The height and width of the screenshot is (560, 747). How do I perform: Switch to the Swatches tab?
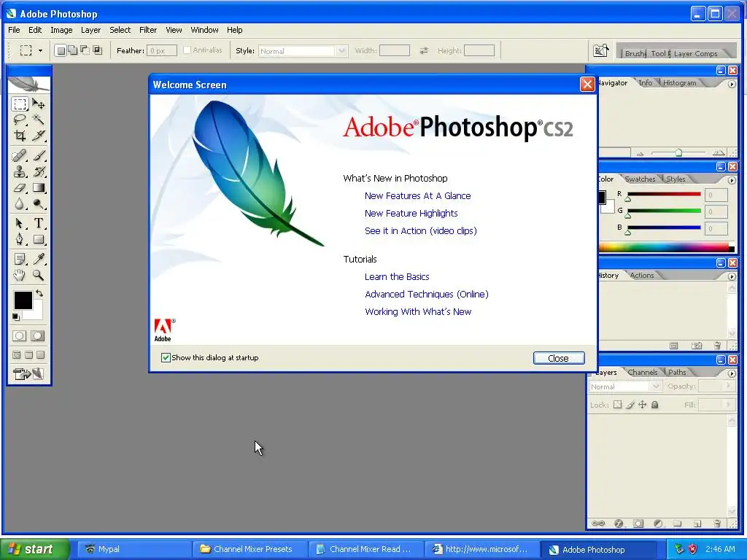point(640,179)
